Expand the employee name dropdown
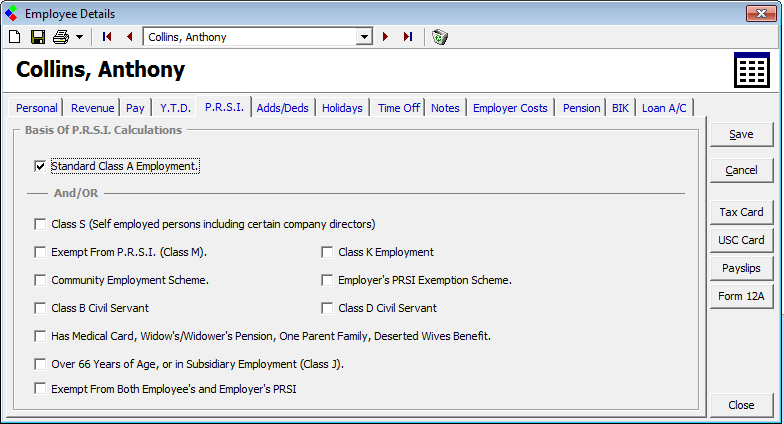Image resolution: width=784 pixels, height=424 pixels. click(x=364, y=36)
